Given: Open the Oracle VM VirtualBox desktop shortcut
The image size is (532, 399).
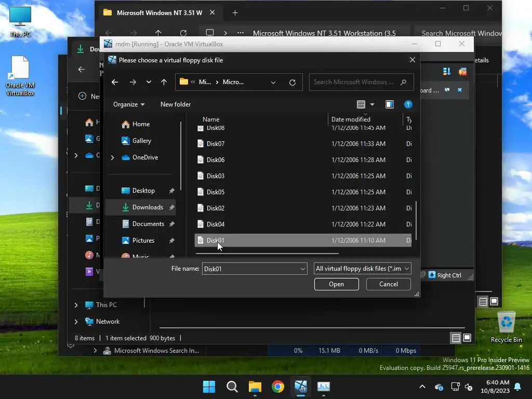Looking at the screenshot, I should point(20,76).
